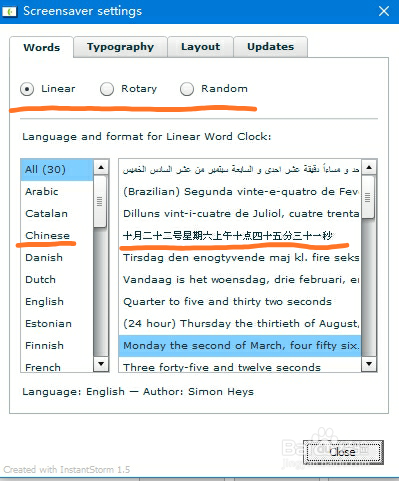
Task: Select English in the language list
Action: [x=57, y=302]
